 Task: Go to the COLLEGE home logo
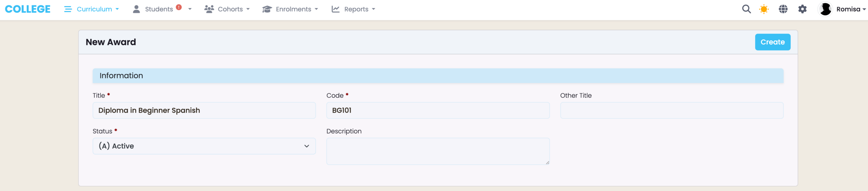(x=28, y=9)
